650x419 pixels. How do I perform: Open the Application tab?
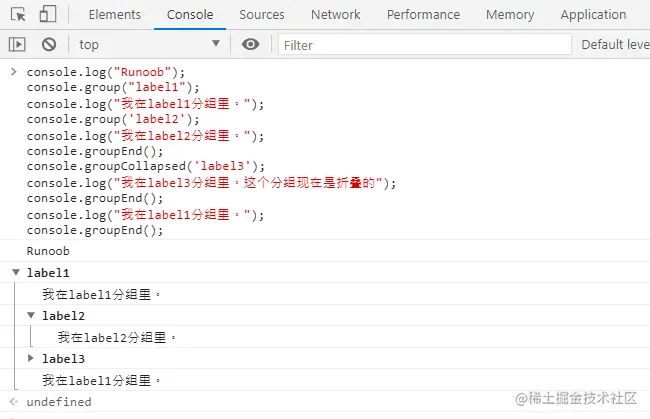pos(593,15)
